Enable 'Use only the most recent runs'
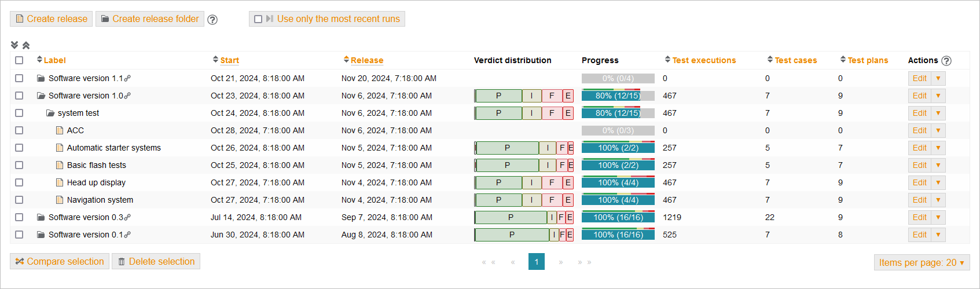 (258, 19)
